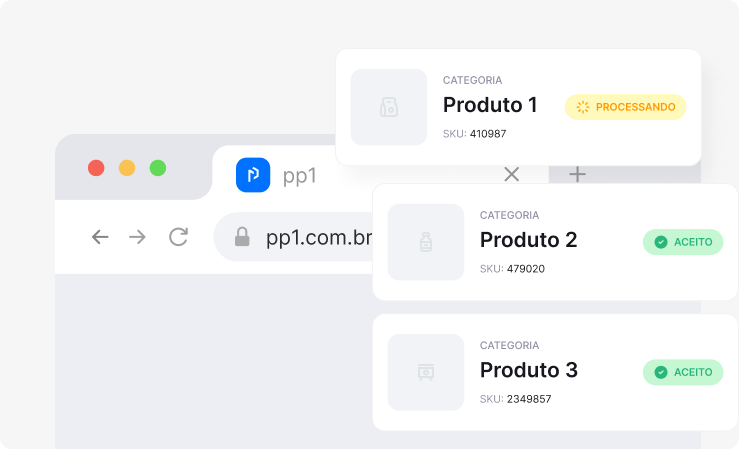
Task: Open a new tab with plus icon
Action: click(x=577, y=174)
